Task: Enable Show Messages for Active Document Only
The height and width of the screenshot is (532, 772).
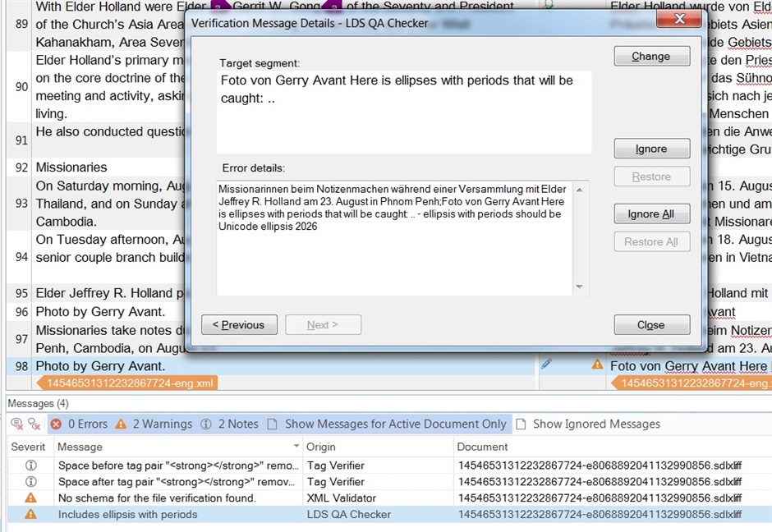Action: [x=387, y=424]
